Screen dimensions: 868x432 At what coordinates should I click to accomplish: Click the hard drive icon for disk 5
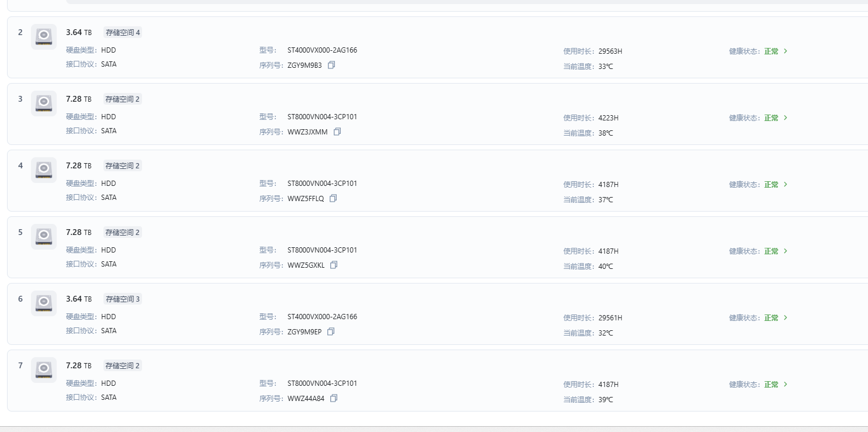(44, 237)
